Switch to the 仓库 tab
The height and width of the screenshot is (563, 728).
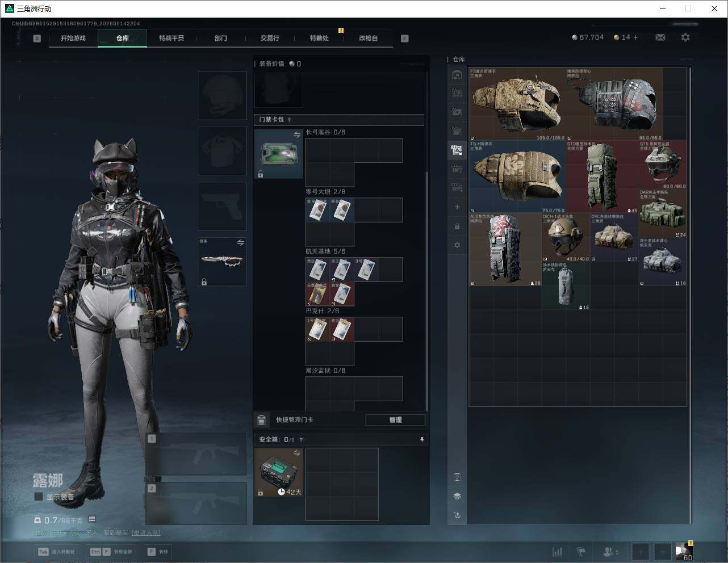point(123,38)
